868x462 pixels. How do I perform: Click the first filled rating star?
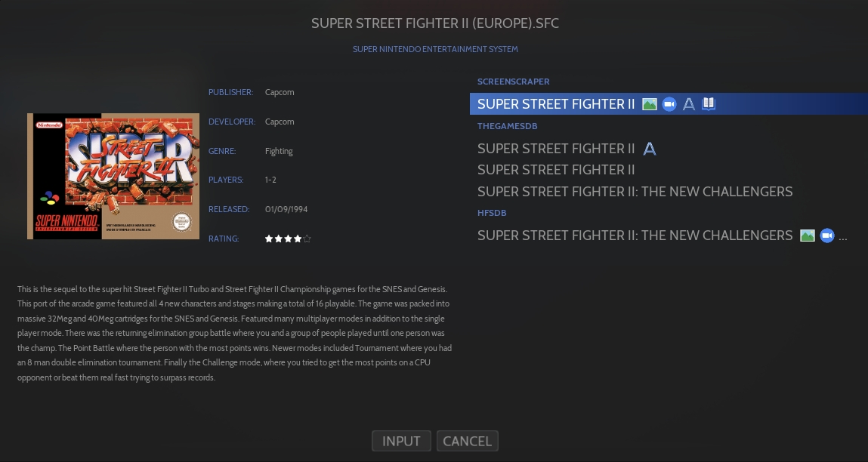tap(269, 239)
